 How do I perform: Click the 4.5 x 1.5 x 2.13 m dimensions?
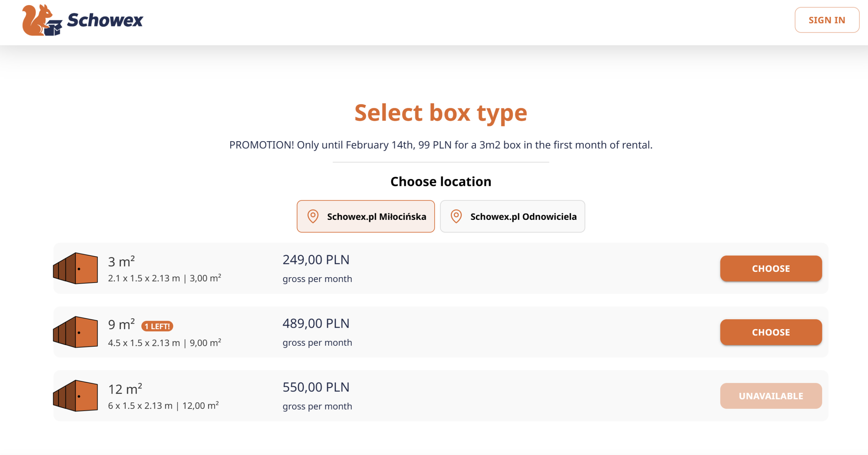tap(144, 343)
